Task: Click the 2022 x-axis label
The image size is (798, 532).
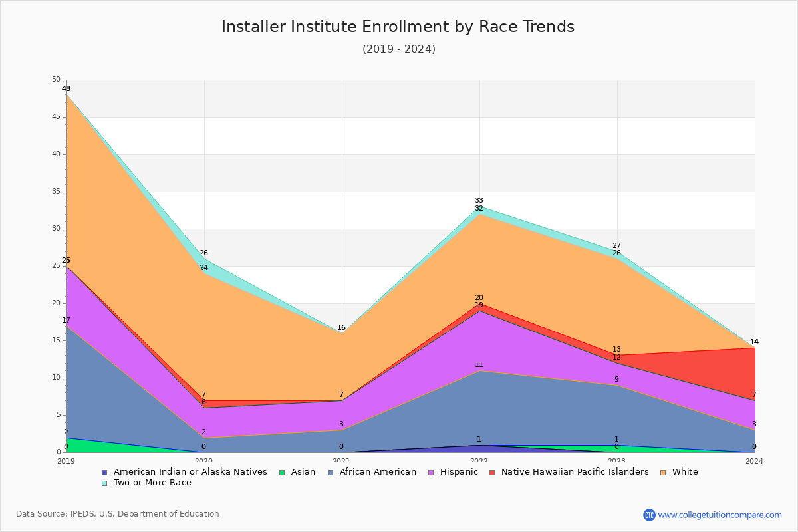Action: pos(479,460)
